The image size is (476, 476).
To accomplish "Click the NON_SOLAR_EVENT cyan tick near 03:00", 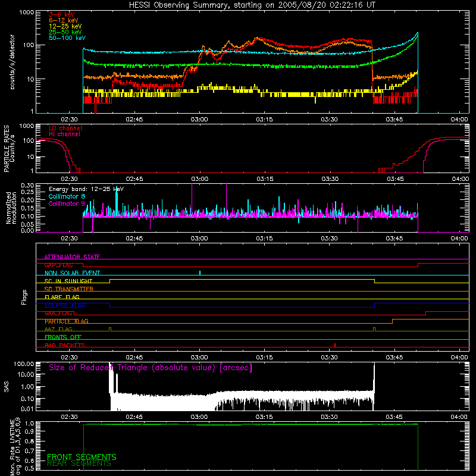I will 200,273.
